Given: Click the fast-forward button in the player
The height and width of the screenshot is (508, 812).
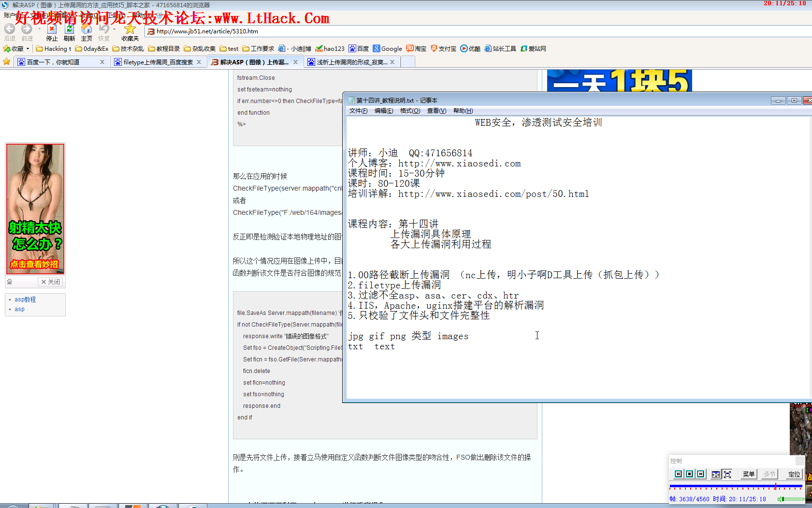Looking at the screenshot, I should pos(701,474).
